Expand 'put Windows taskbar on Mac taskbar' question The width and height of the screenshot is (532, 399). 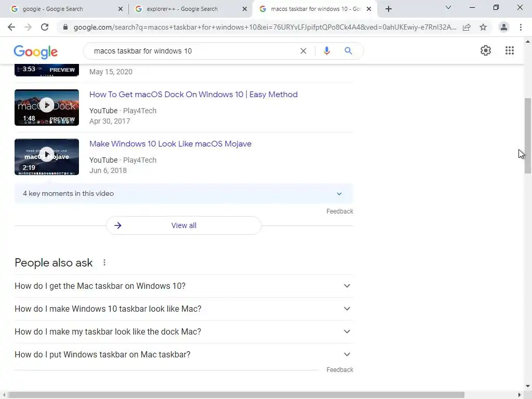[184, 354]
